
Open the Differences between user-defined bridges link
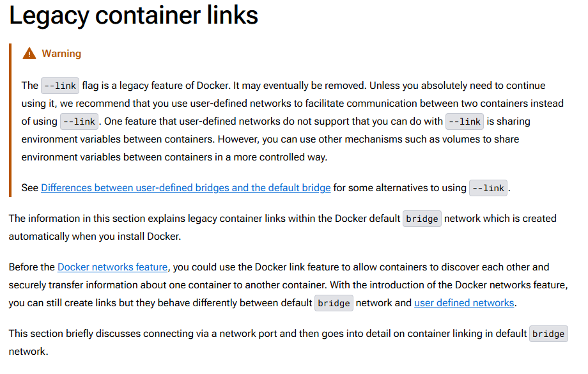tap(185, 187)
